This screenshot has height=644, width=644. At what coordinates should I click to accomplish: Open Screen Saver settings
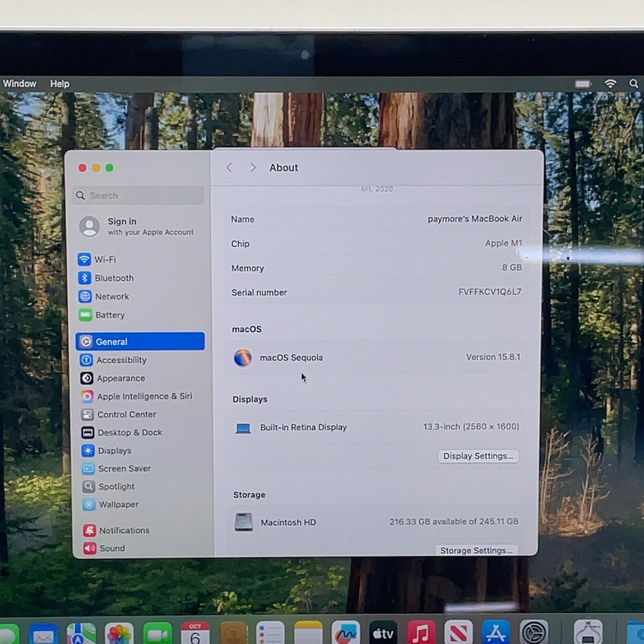[x=116, y=469]
